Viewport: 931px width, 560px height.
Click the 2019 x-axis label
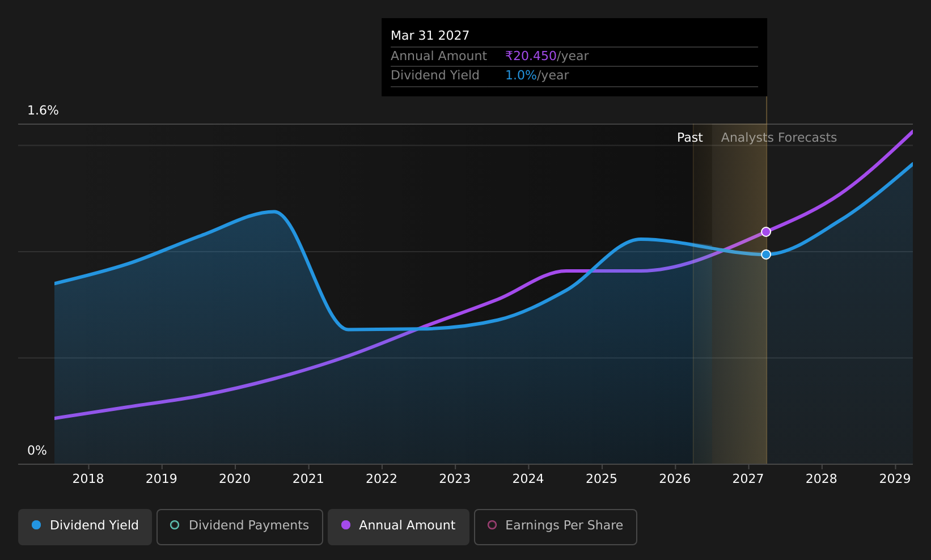click(x=162, y=479)
